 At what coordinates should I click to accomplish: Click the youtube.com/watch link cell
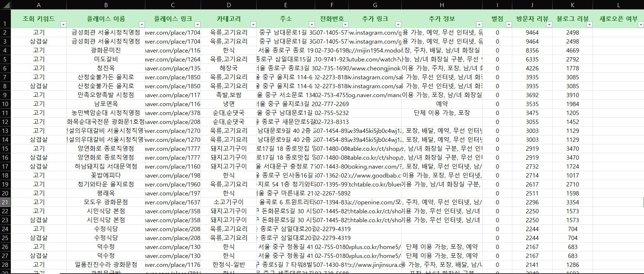tap(374, 59)
